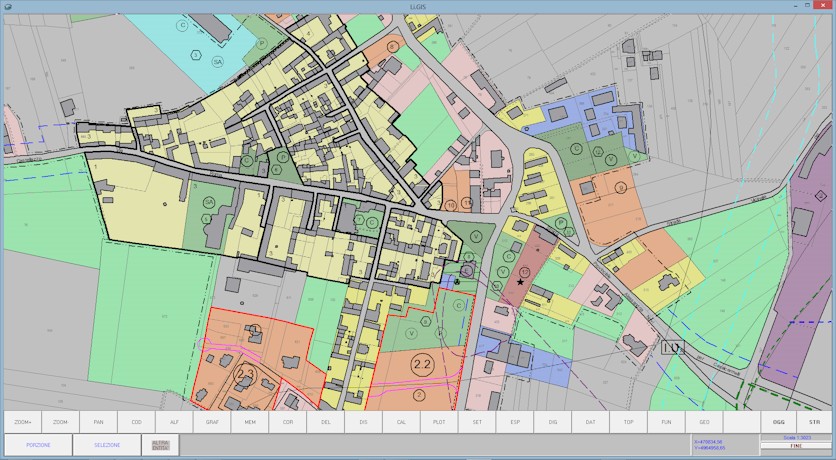Viewport: 836px width, 460px height.
Task: Click the SET toolbar button
Action: 477,422
